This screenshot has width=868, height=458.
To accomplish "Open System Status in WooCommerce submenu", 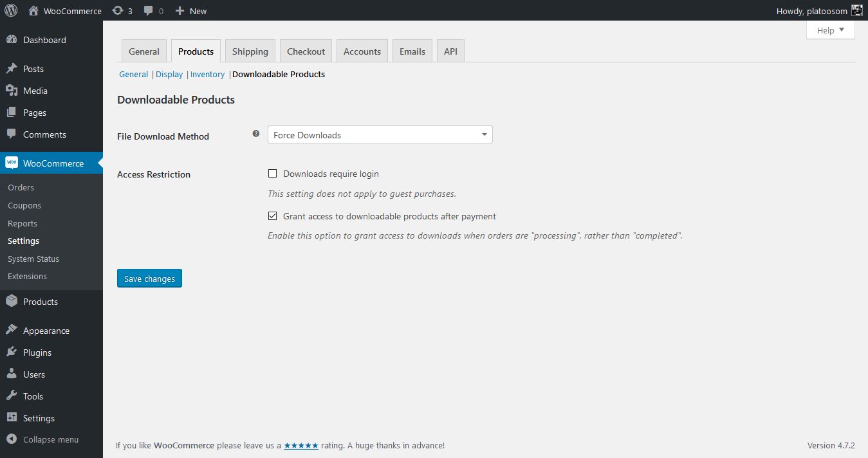I will [33, 259].
